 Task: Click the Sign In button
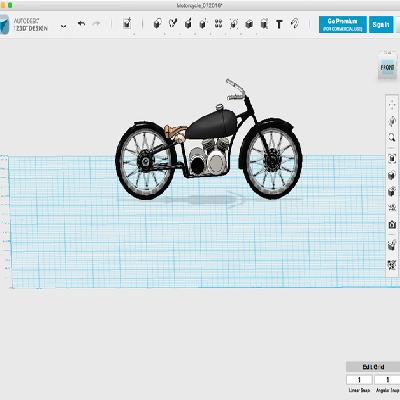click(x=381, y=24)
